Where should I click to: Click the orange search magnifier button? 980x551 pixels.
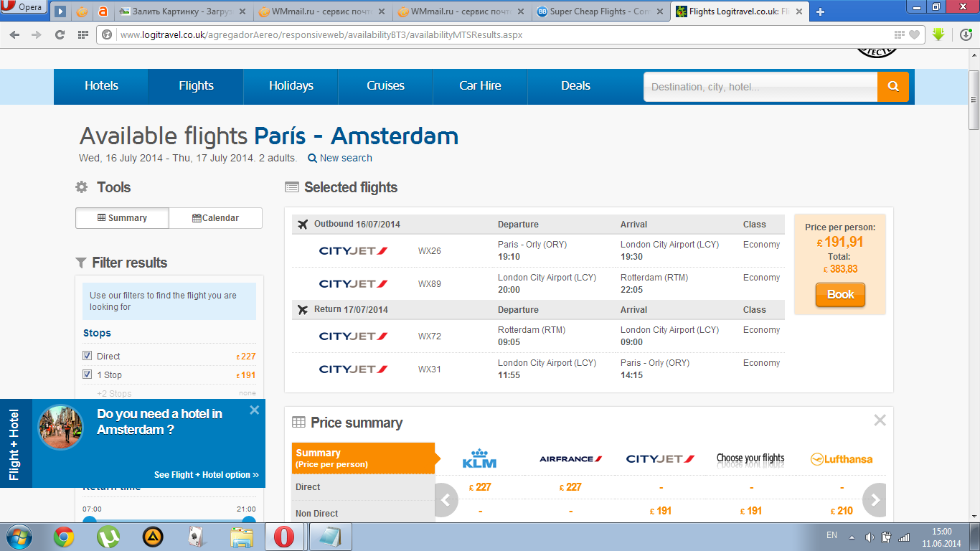coord(893,87)
